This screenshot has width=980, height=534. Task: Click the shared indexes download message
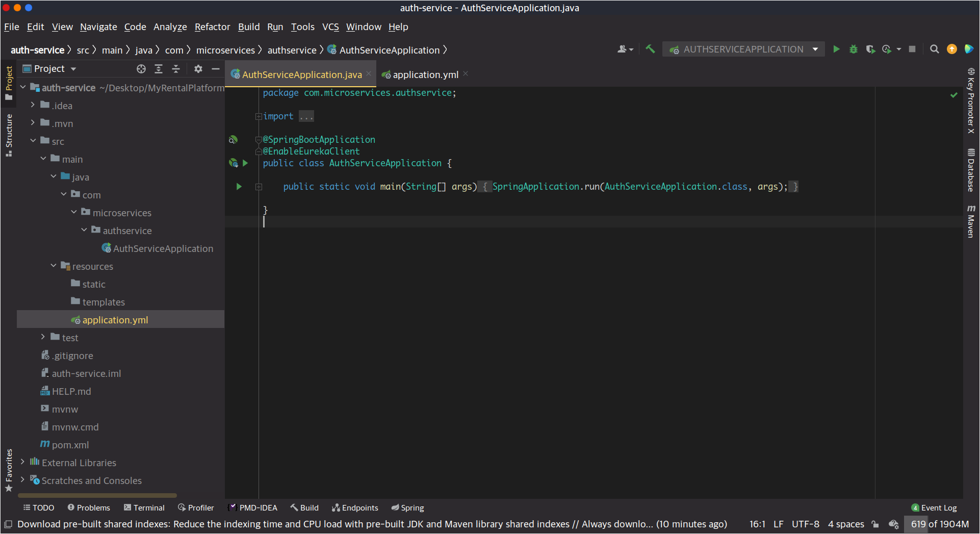[357, 524]
